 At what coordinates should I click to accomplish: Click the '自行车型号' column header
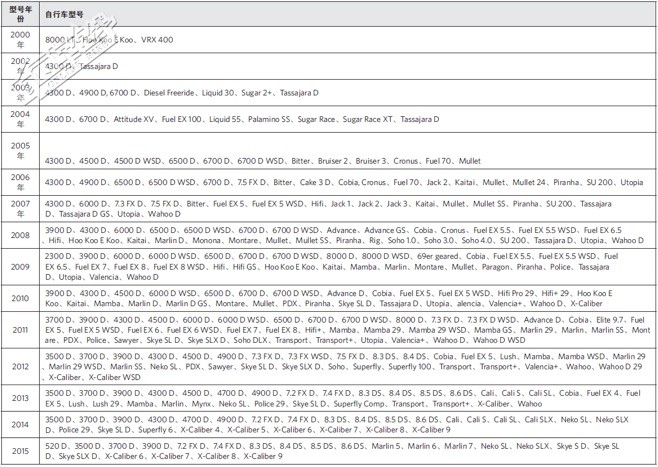coord(348,14)
